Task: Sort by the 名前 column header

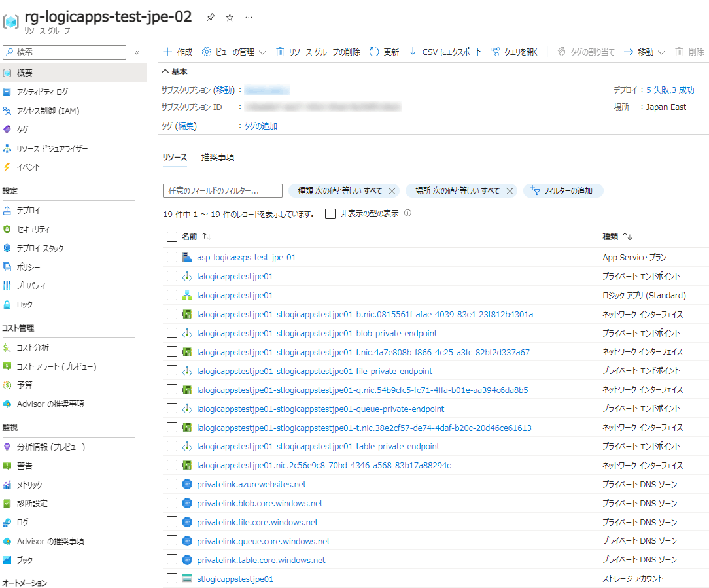Action: (x=196, y=237)
